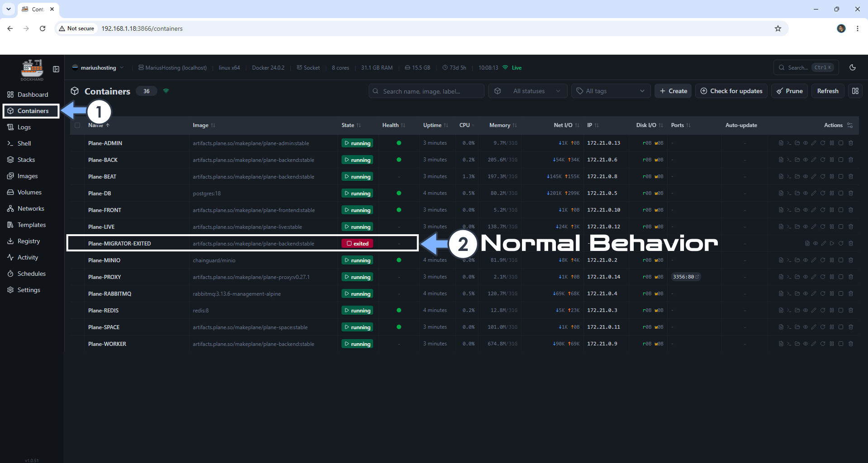Toggle dark mode with the moon icon

(x=853, y=67)
